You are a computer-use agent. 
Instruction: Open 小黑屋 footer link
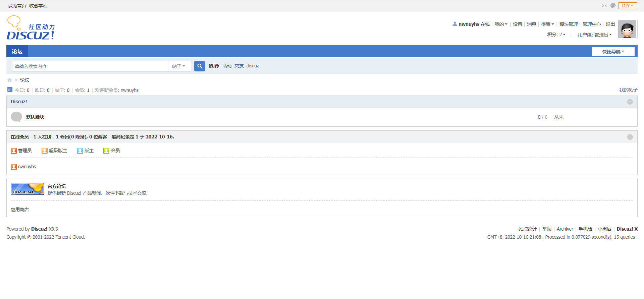604,229
